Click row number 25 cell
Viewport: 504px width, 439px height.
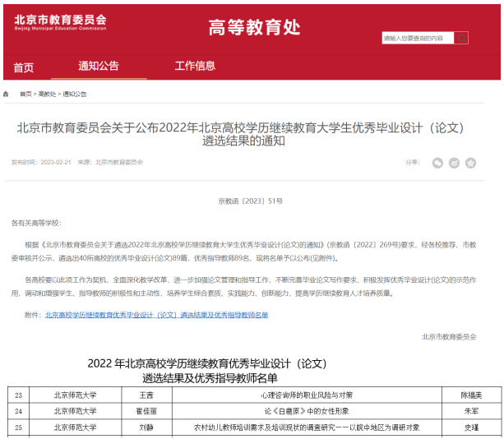coord(19,427)
